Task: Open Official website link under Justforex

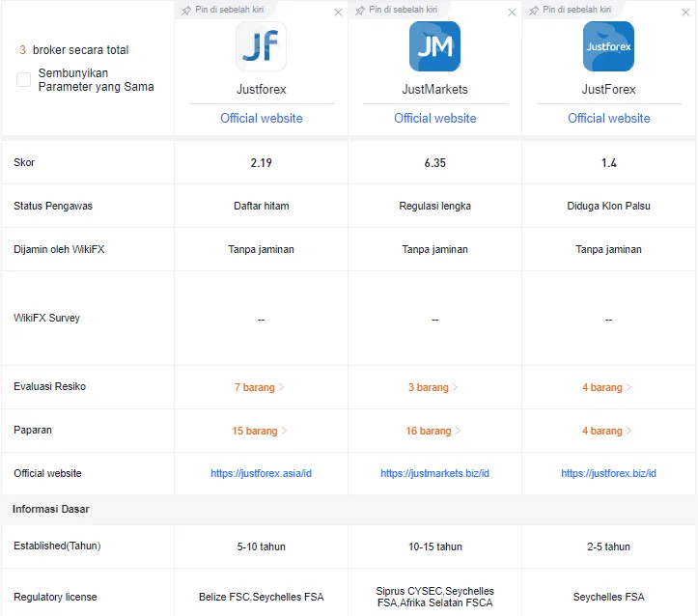Action: (262, 118)
